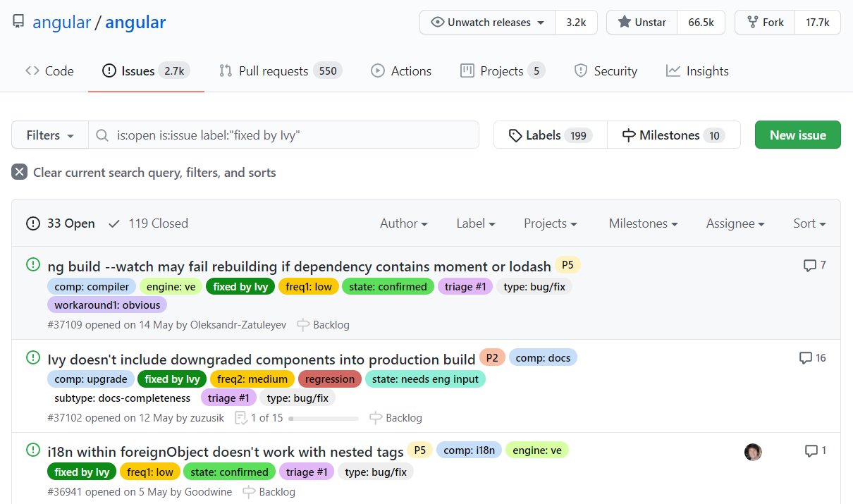853x504 pixels.
Task: Click the star icon on Unstar
Action: pyautogui.click(x=625, y=23)
